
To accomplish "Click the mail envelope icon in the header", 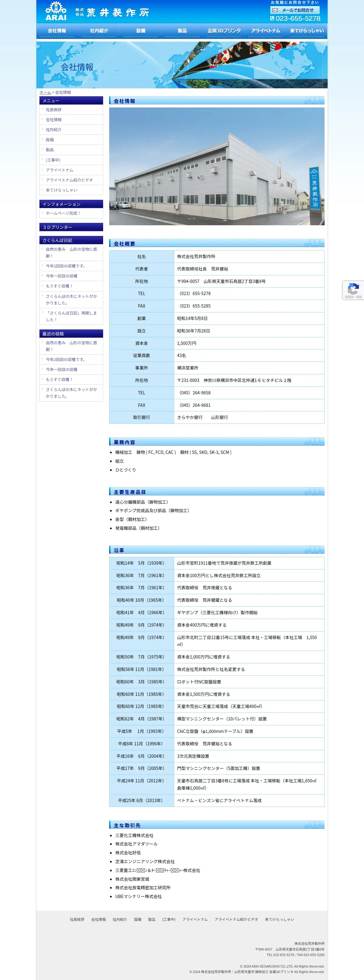I will tap(275, 10).
